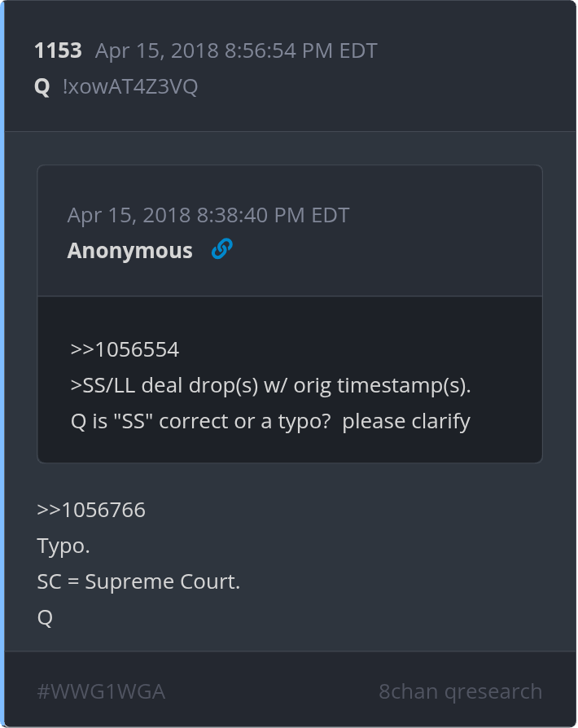Click the Anonymous author name
The width and height of the screenshot is (578, 728).
tap(129, 251)
